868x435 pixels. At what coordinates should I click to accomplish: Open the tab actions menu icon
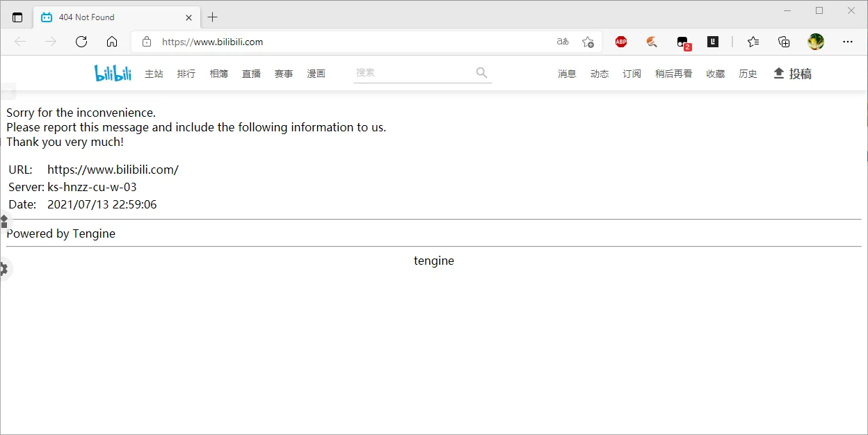[x=17, y=17]
